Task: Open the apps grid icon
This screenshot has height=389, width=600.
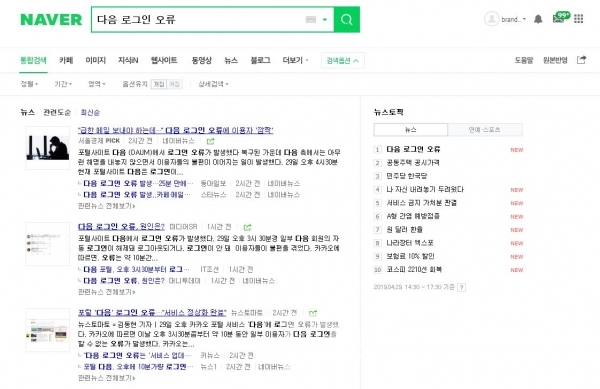Action: point(579,19)
